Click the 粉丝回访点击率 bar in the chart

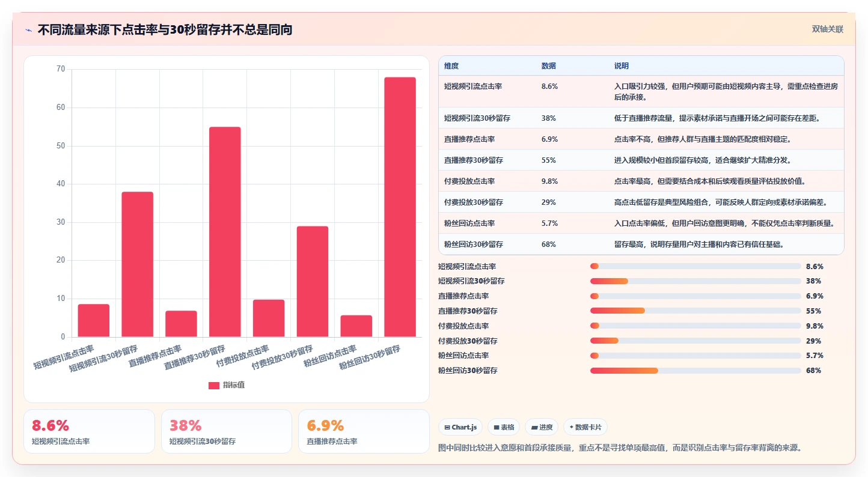coord(356,326)
